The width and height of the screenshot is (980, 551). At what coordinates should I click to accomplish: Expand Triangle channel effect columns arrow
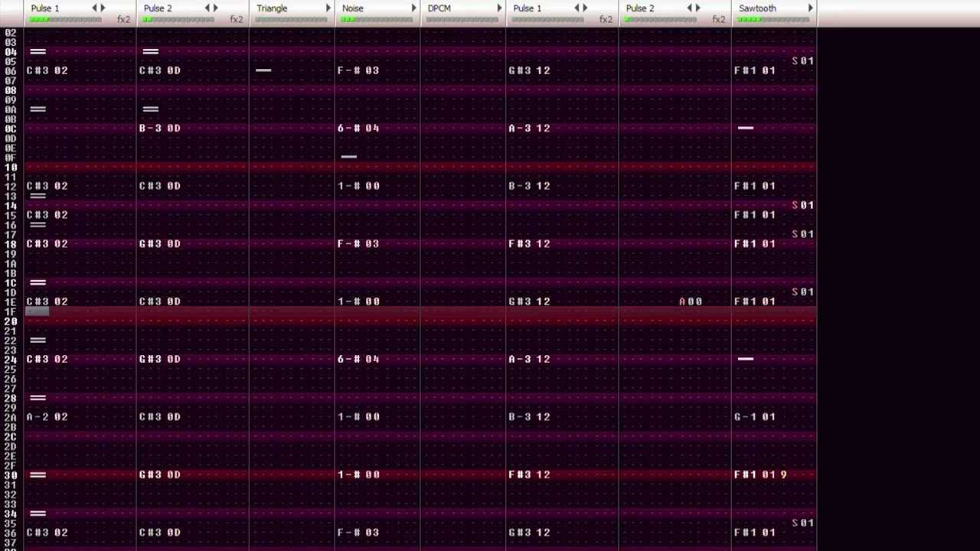[328, 8]
